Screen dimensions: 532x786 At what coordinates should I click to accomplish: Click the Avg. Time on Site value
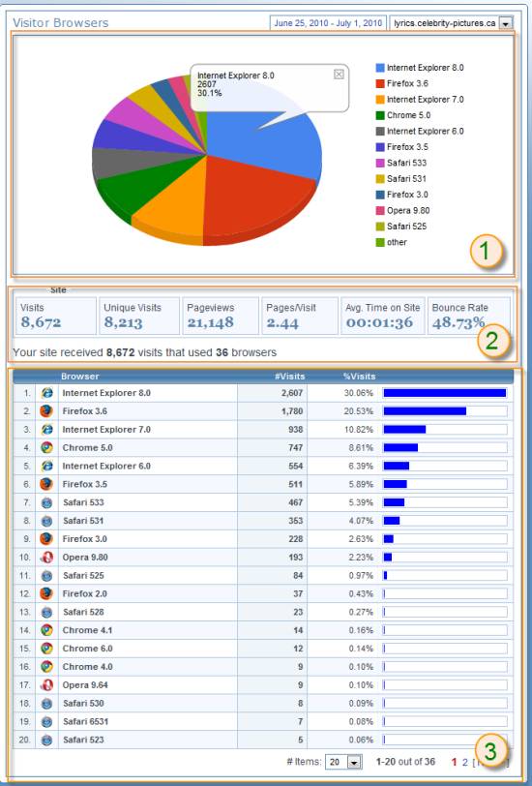(x=379, y=323)
